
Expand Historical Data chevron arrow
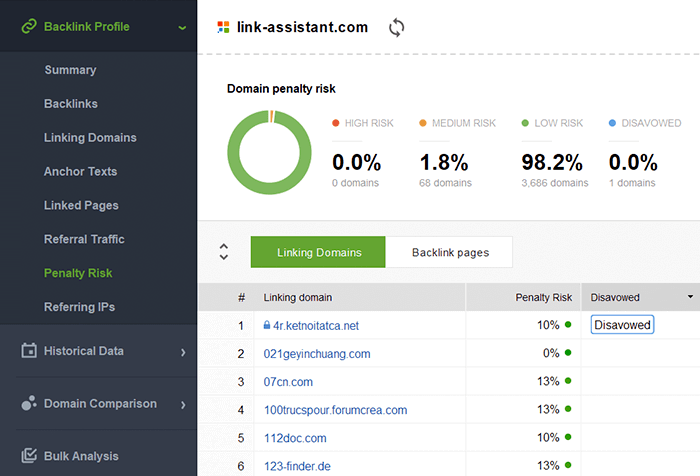pyautogui.click(x=183, y=352)
